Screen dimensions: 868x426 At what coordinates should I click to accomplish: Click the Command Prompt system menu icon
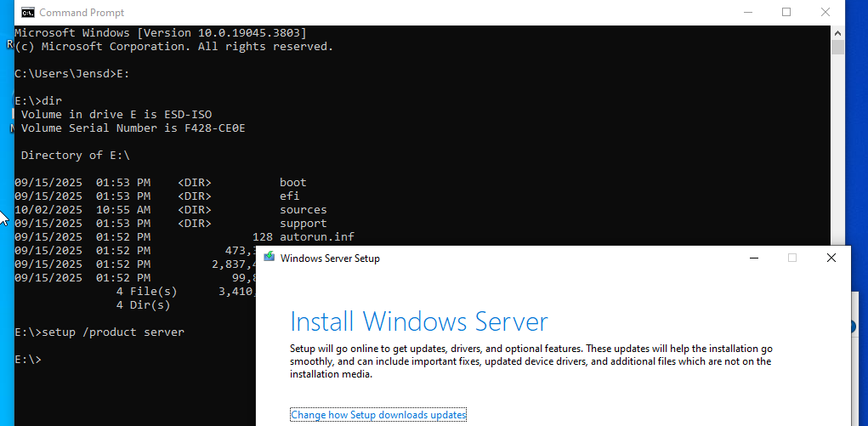[x=27, y=13]
